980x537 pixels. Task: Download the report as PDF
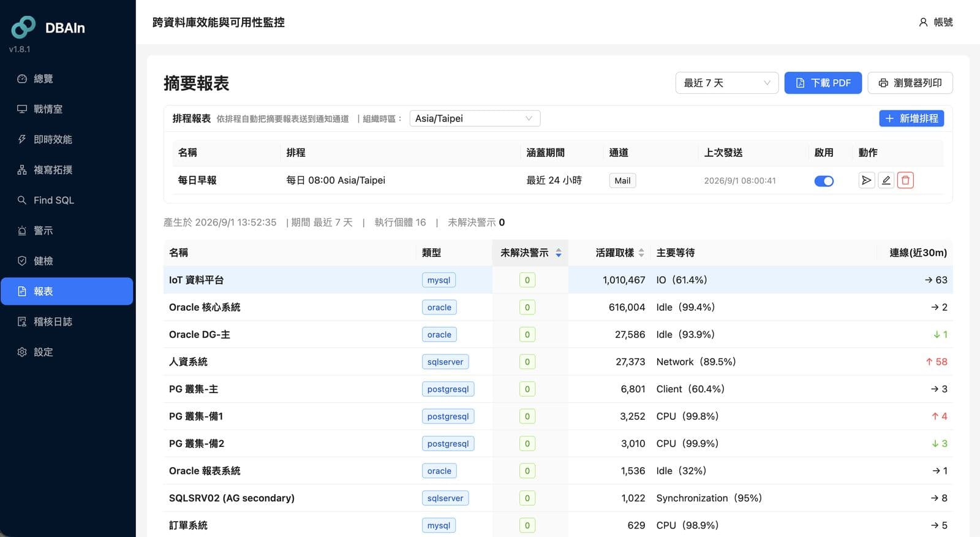point(823,83)
